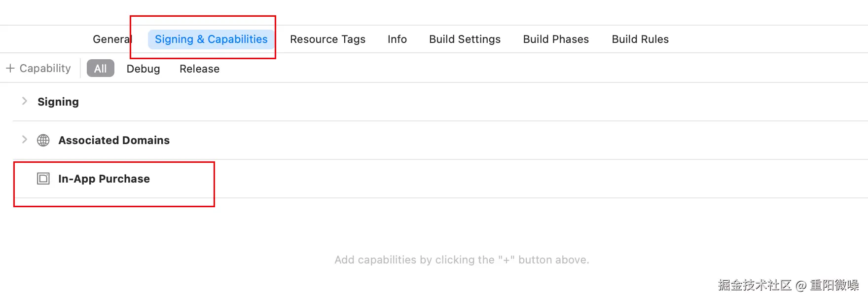
Task: Expand the Signing section chevron
Action: tap(24, 101)
